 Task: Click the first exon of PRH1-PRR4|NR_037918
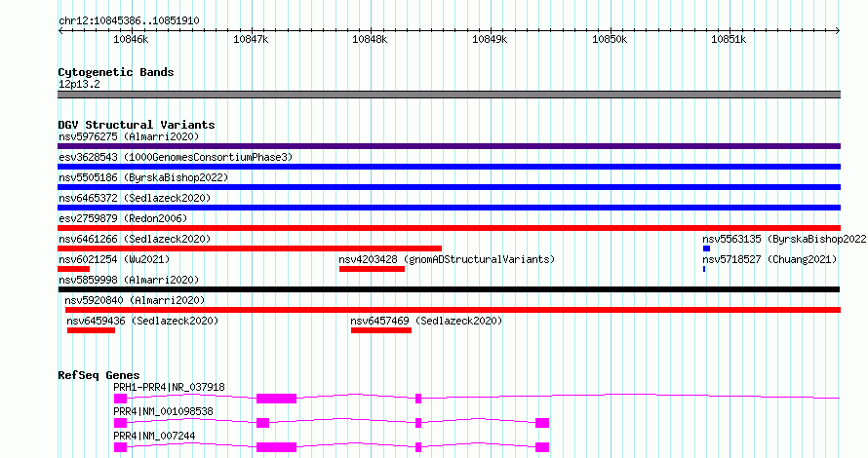[121, 399]
